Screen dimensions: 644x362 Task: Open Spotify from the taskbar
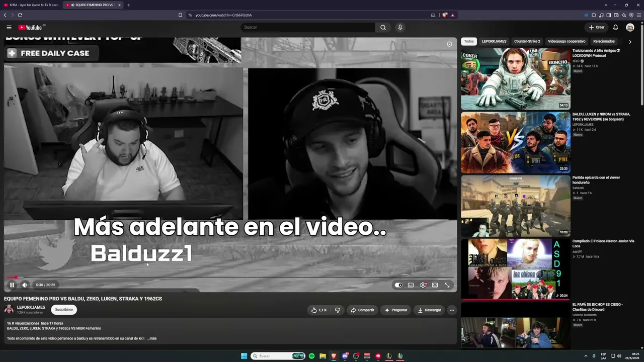(x=311, y=356)
